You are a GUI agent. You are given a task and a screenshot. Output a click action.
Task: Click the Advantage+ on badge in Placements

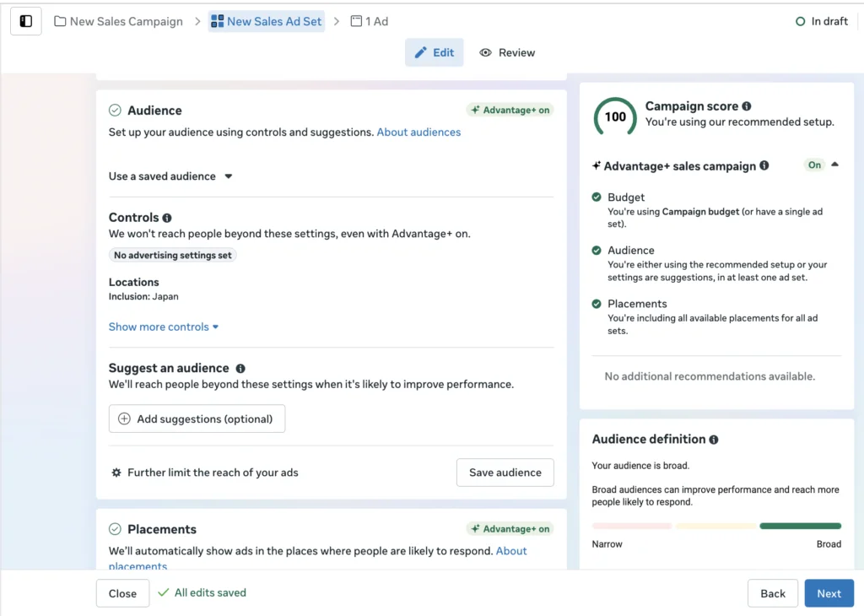[510, 529]
